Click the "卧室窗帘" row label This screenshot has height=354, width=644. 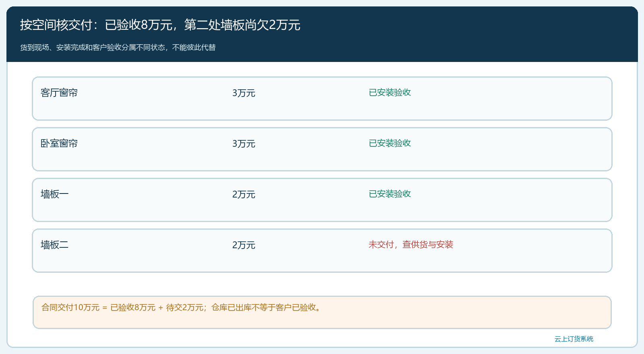[x=59, y=144]
